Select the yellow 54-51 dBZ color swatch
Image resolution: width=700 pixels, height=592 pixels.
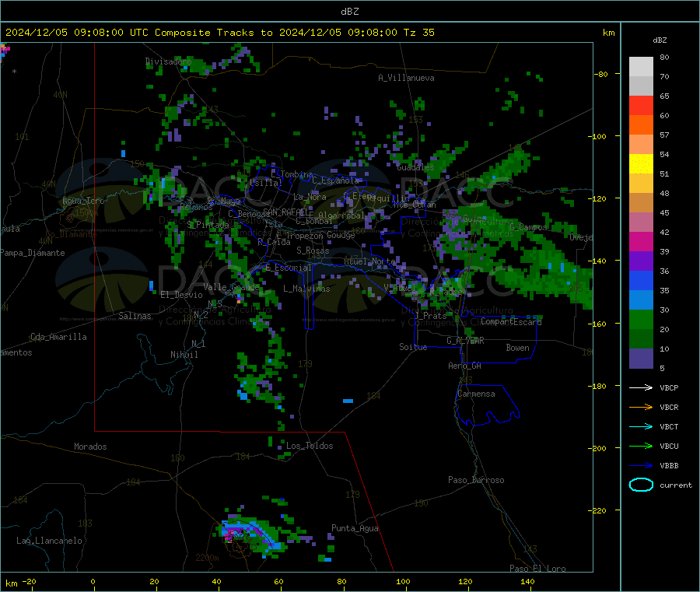point(641,164)
